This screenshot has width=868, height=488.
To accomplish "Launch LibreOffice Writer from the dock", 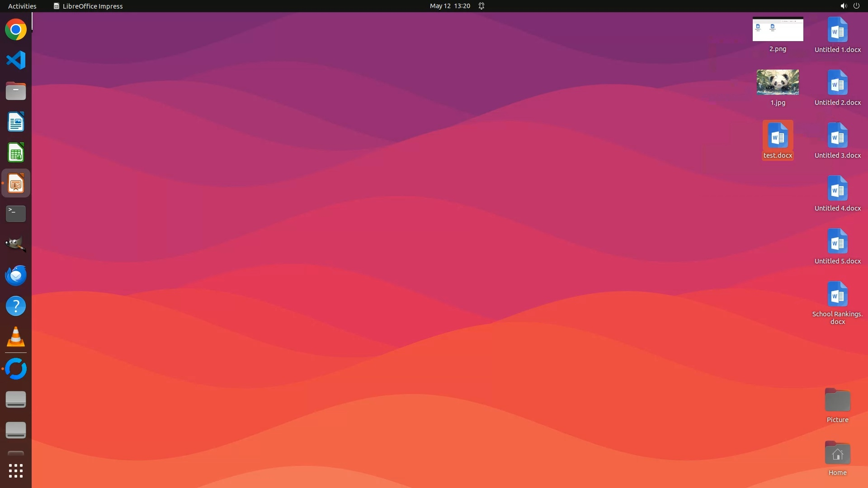I will (16, 122).
